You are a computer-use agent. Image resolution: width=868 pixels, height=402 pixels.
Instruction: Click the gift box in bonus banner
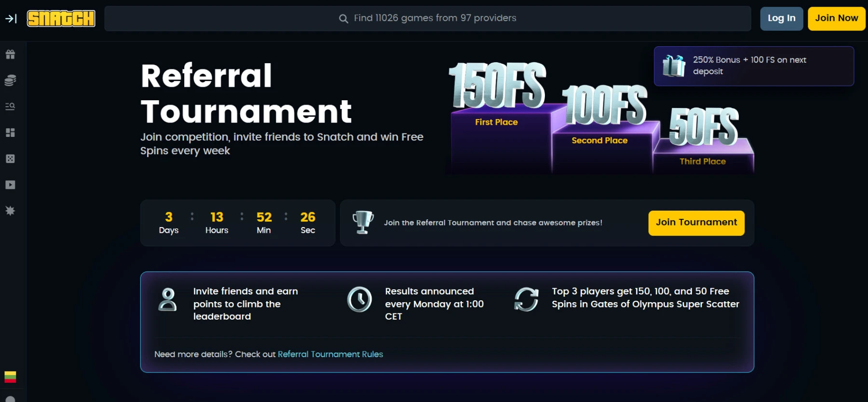point(674,66)
